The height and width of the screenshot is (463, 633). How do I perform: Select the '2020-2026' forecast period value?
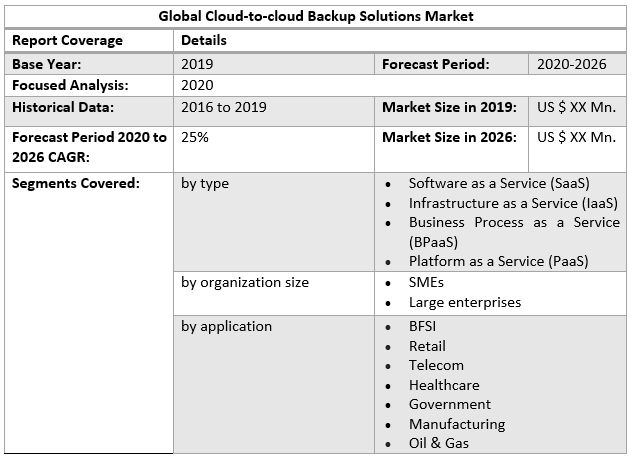point(571,64)
